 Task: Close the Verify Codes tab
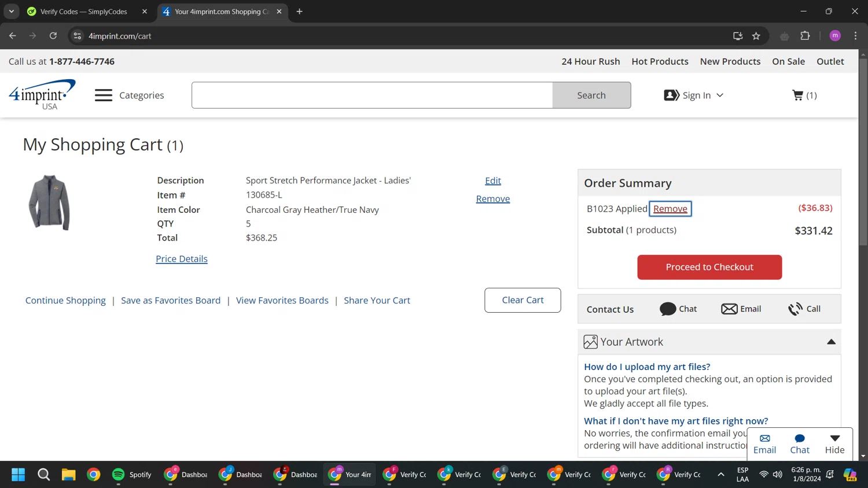coord(145,12)
